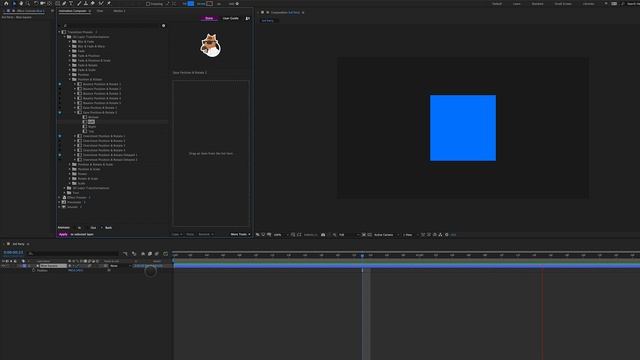640x360 pixels.
Task: Select the Hand tool
Action: pos(21,3)
